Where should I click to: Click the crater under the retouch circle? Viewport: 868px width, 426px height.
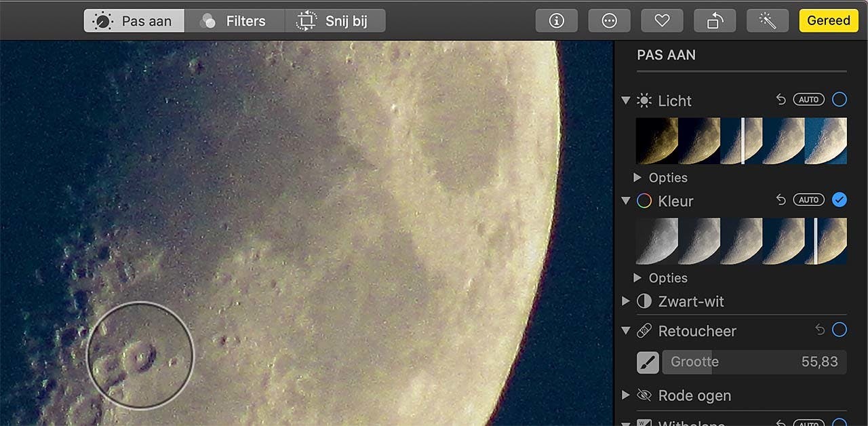click(141, 356)
